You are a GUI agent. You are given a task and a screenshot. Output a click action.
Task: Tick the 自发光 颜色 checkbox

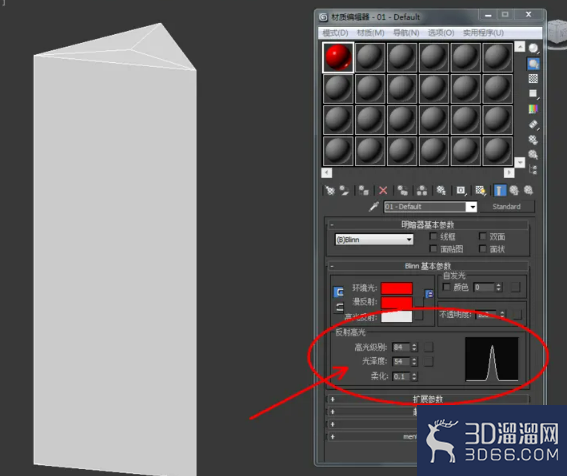447,287
